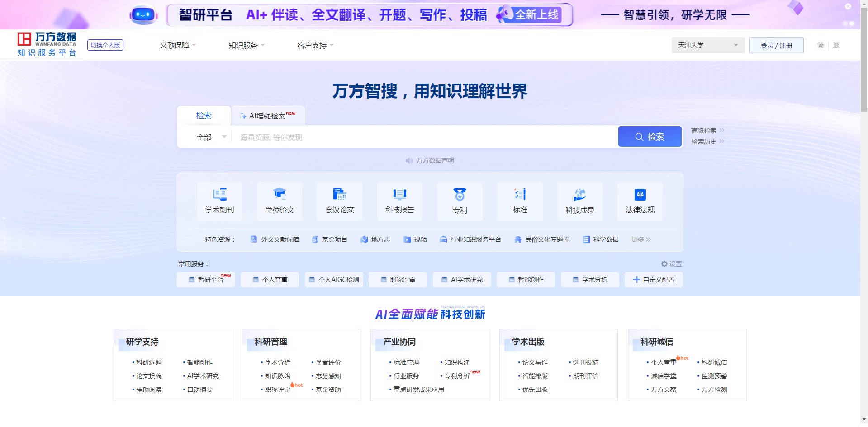Toggle the 万方数据声明 audio announcement
The height and width of the screenshot is (427, 868).
coord(408,160)
